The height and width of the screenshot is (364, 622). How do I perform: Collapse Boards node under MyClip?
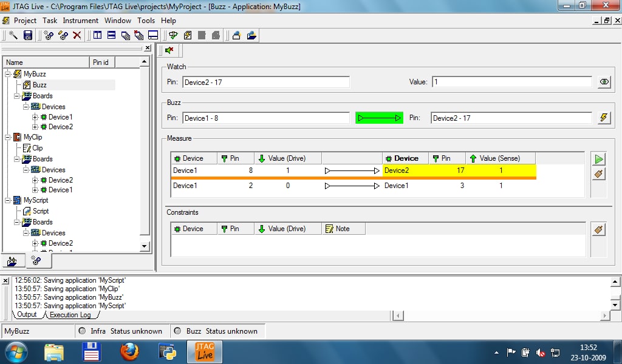pyautogui.click(x=16, y=159)
